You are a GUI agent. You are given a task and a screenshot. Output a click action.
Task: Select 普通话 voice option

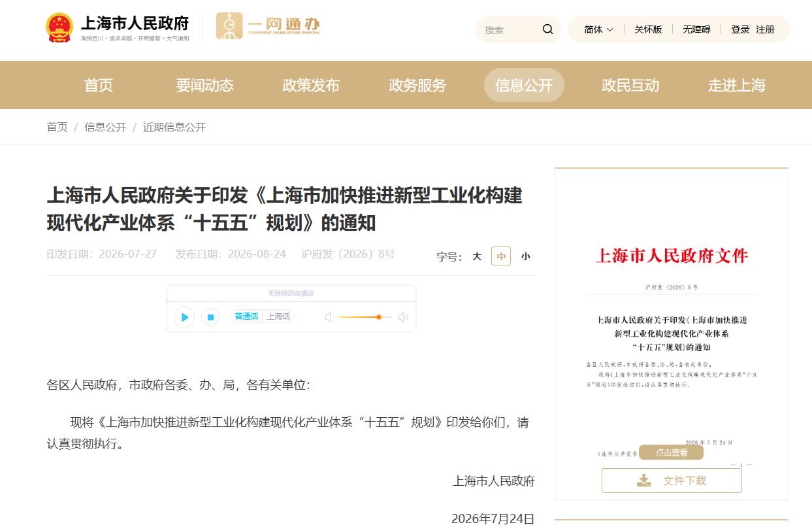point(246,316)
